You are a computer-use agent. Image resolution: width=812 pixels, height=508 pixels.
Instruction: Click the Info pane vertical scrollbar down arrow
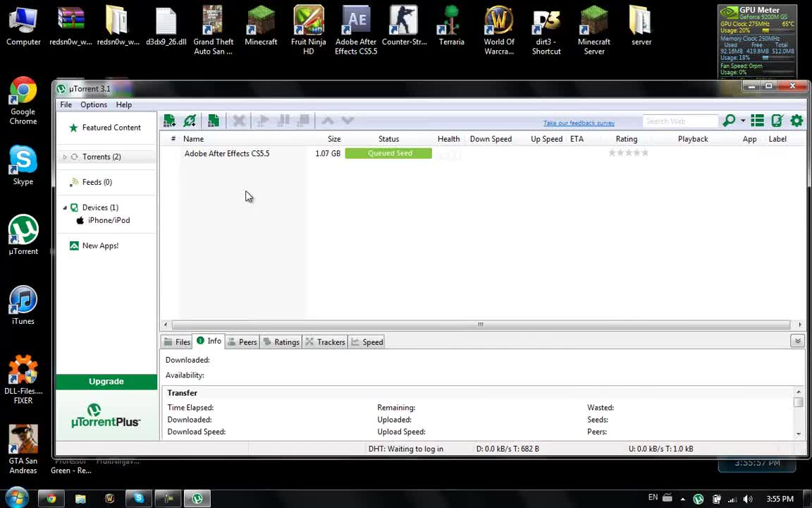coord(798,434)
